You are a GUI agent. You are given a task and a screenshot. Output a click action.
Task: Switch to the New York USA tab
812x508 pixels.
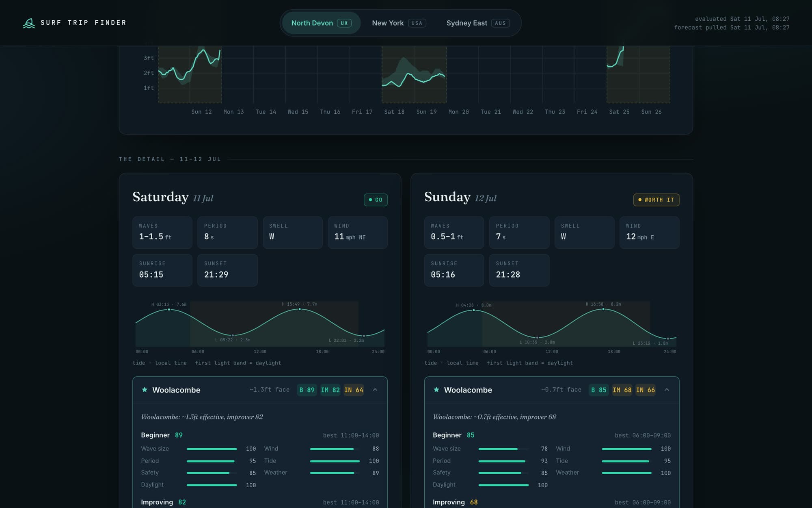(399, 23)
